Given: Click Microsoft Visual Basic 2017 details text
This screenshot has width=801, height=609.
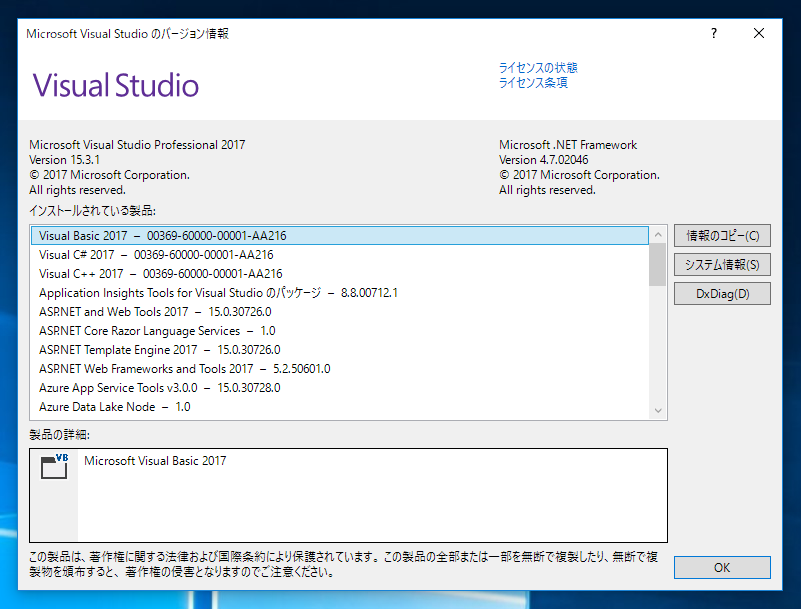Looking at the screenshot, I should coord(155,461).
